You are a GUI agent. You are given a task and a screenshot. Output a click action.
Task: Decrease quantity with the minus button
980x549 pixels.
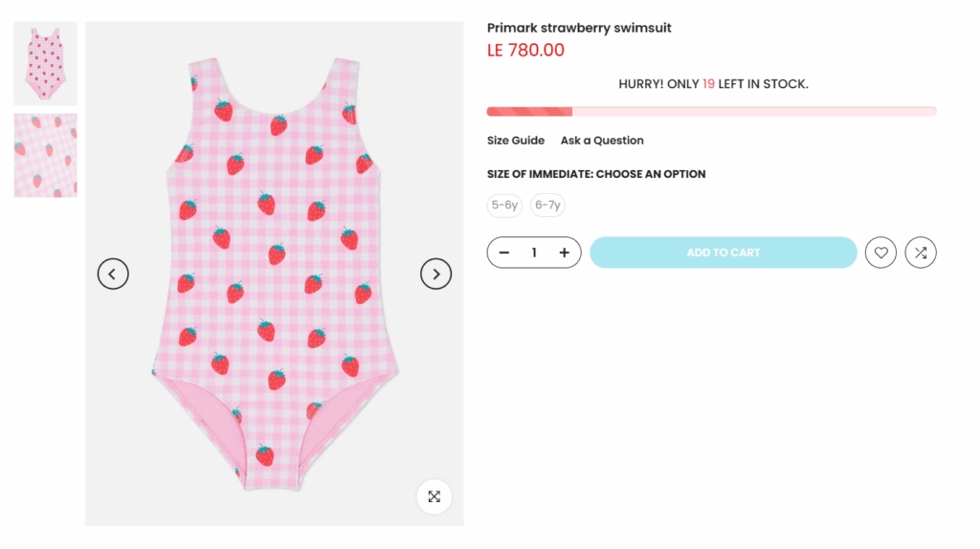click(x=504, y=253)
